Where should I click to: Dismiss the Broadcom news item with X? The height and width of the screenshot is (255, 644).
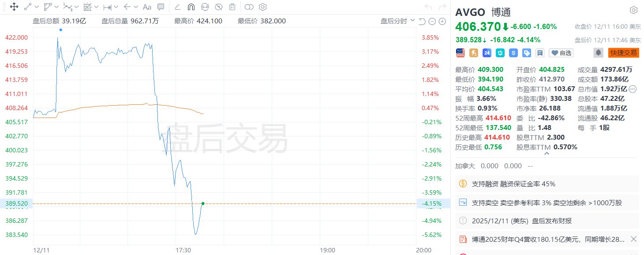tap(633, 239)
